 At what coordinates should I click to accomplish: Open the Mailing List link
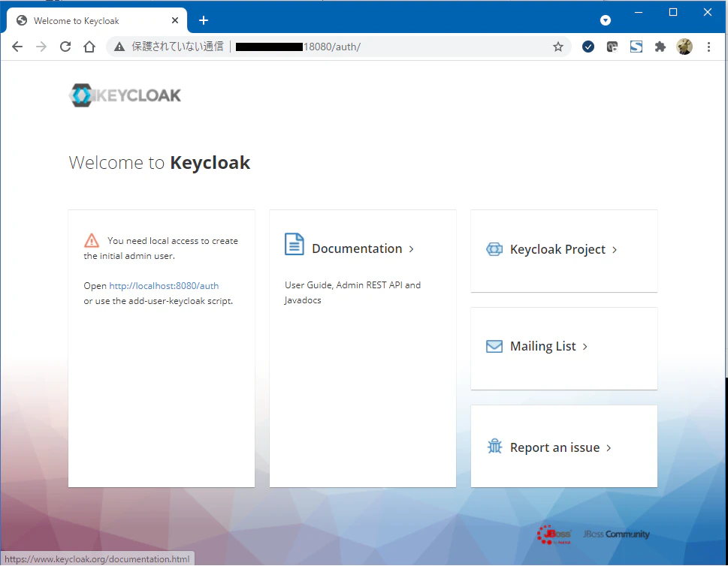542,346
